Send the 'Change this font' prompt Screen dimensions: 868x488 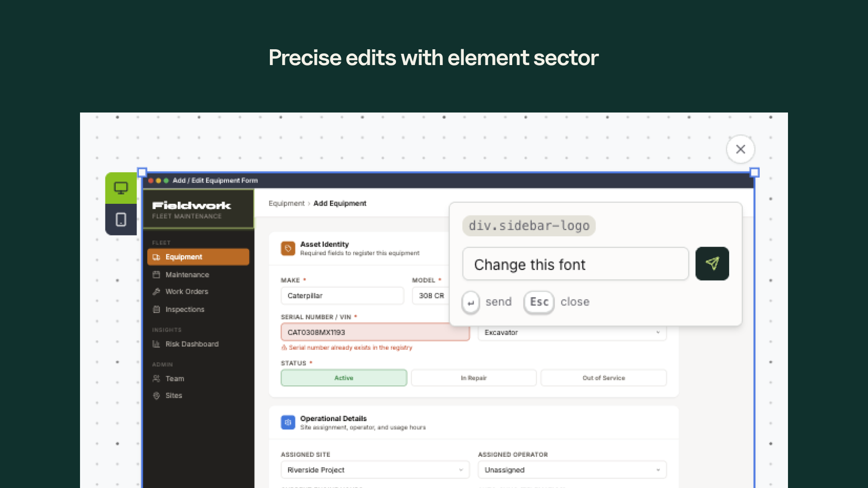[x=712, y=263]
